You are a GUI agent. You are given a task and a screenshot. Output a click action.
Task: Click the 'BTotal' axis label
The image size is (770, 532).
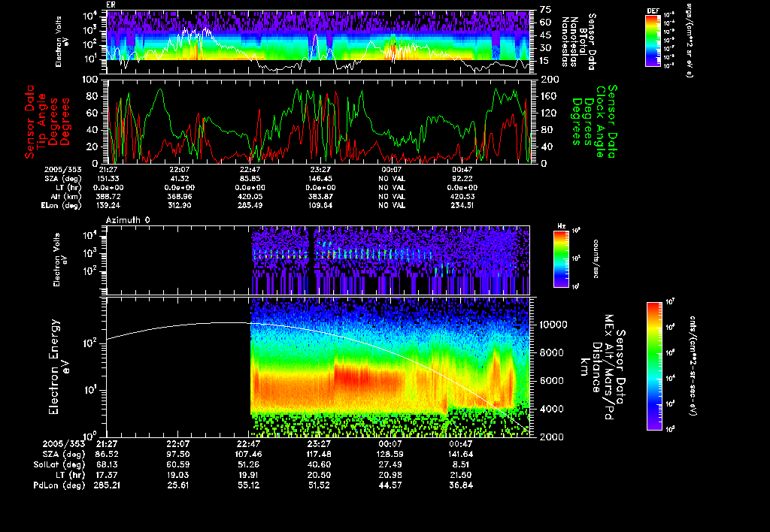click(584, 41)
